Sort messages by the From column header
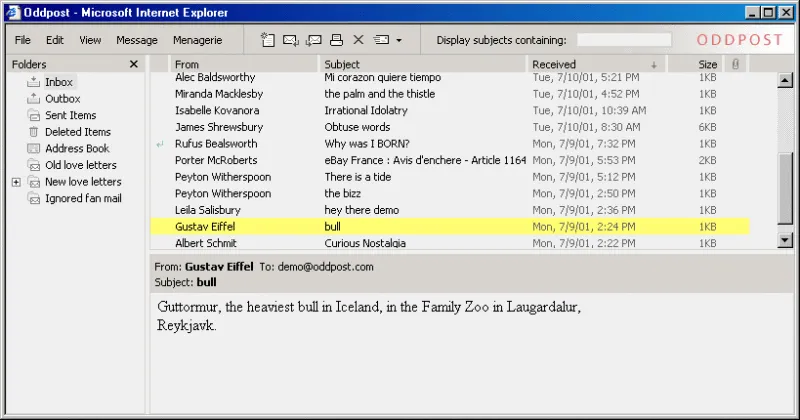The width and height of the screenshot is (800, 420). point(240,64)
